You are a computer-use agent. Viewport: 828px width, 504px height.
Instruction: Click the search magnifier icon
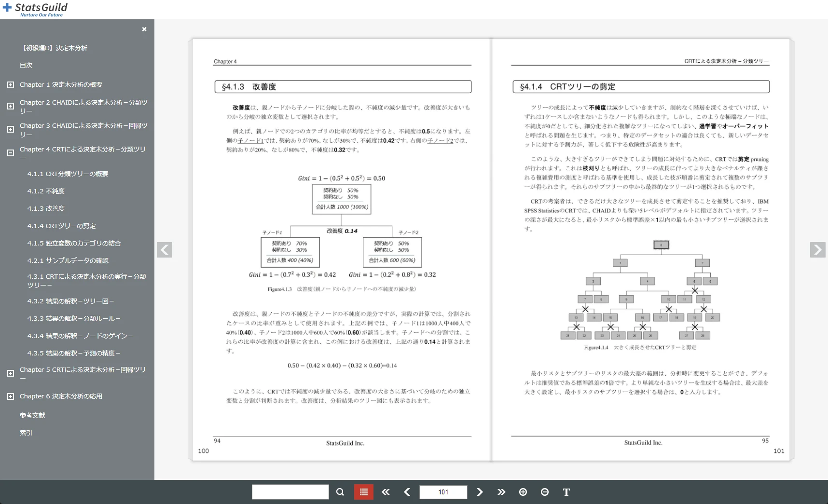tap(340, 492)
